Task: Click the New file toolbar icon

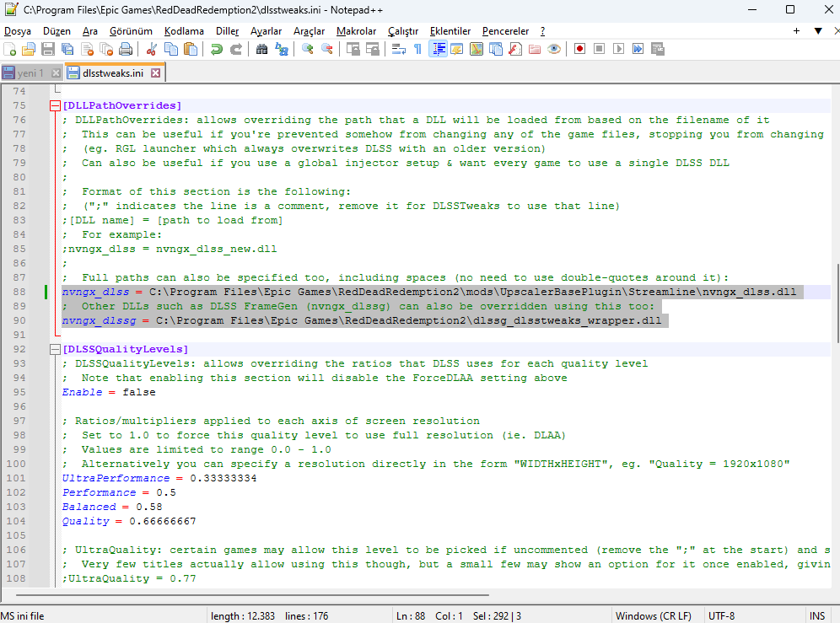Action: (9, 49)
